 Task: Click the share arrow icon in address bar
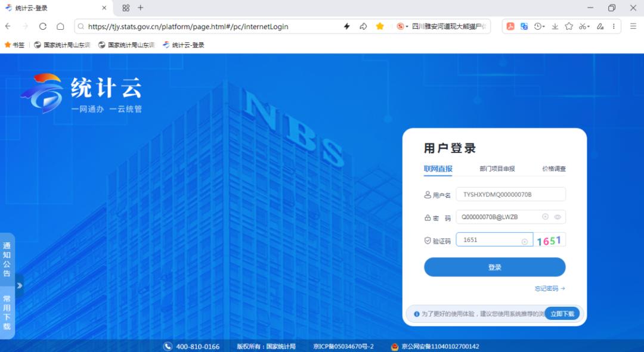(x=363, y=26)
